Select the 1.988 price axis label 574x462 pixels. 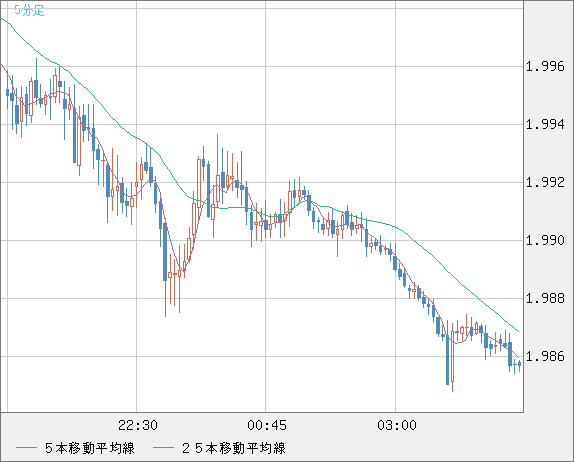tap(545, 298)
